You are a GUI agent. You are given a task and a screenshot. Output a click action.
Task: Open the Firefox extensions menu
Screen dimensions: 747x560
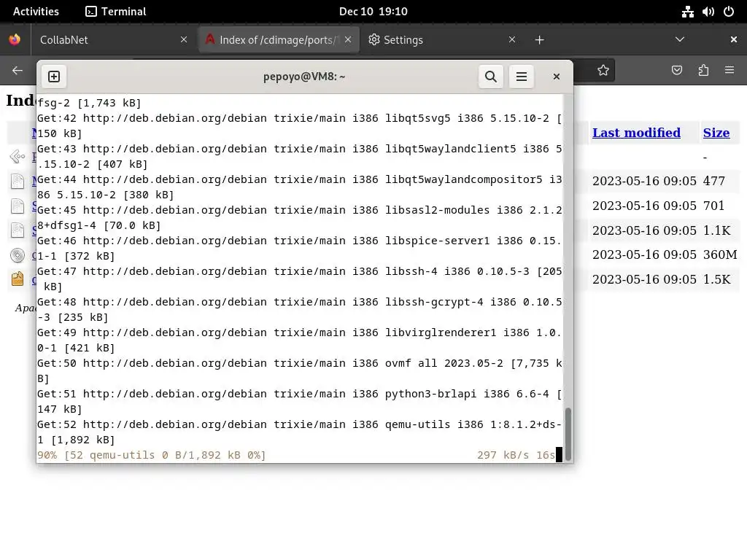point(703,71)
